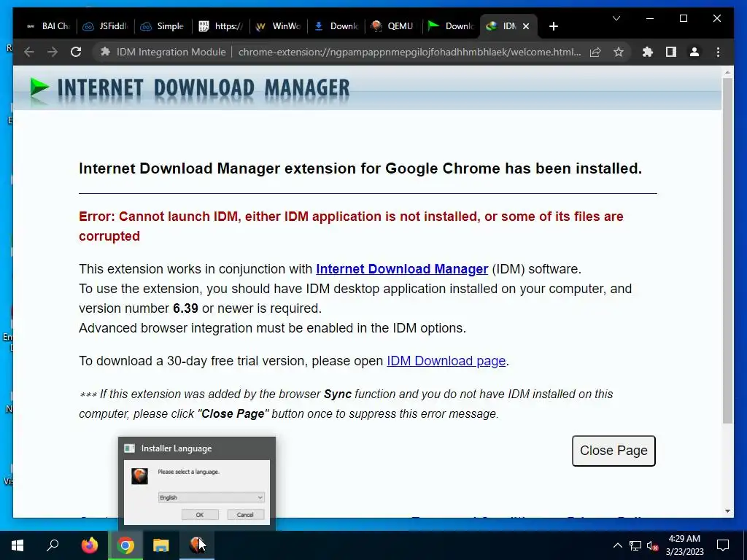Go back in browser history
Screen dimensions: 747x560
(x=29, y=52)
